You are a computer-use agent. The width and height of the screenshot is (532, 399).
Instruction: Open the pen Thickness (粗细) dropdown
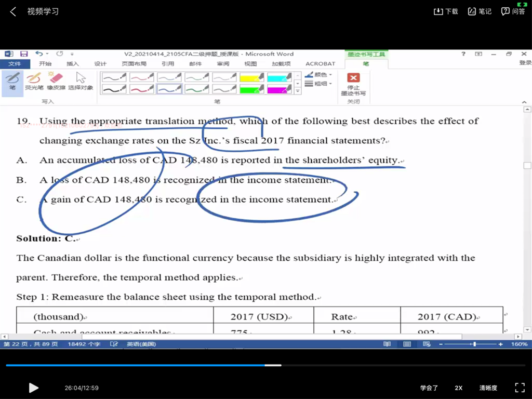tap(318, 84)
